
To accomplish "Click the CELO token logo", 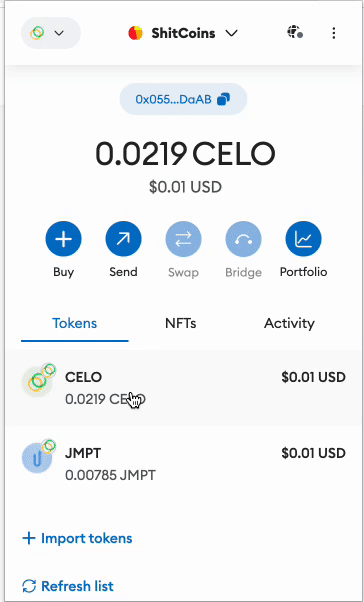I will click(37, 382).
